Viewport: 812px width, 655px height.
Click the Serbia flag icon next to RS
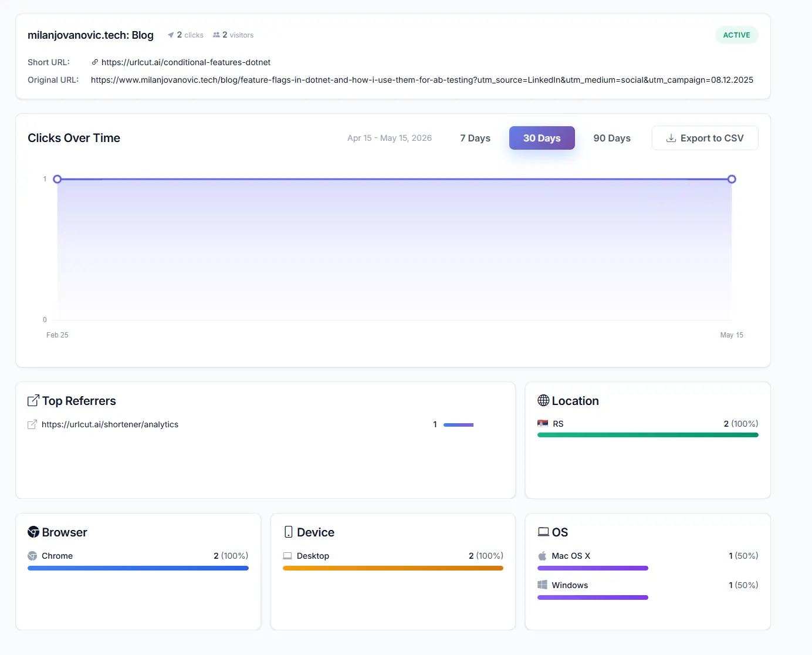543,423
